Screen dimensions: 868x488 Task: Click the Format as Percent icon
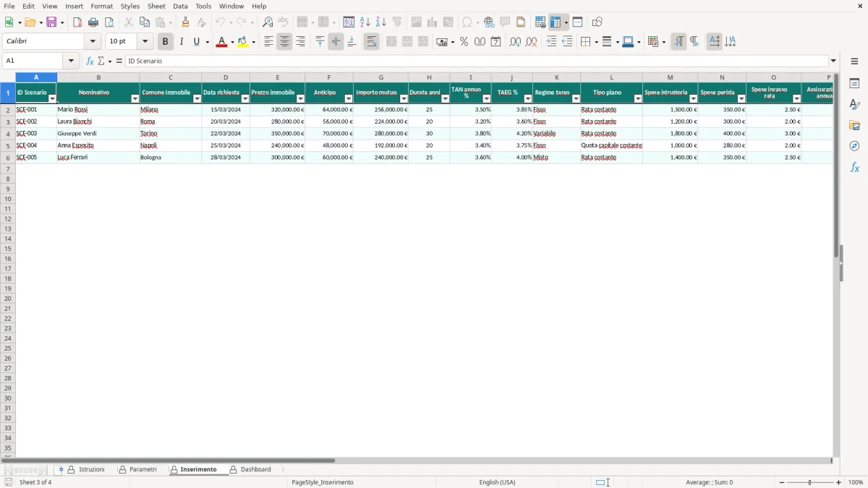(x=464, y=42)
